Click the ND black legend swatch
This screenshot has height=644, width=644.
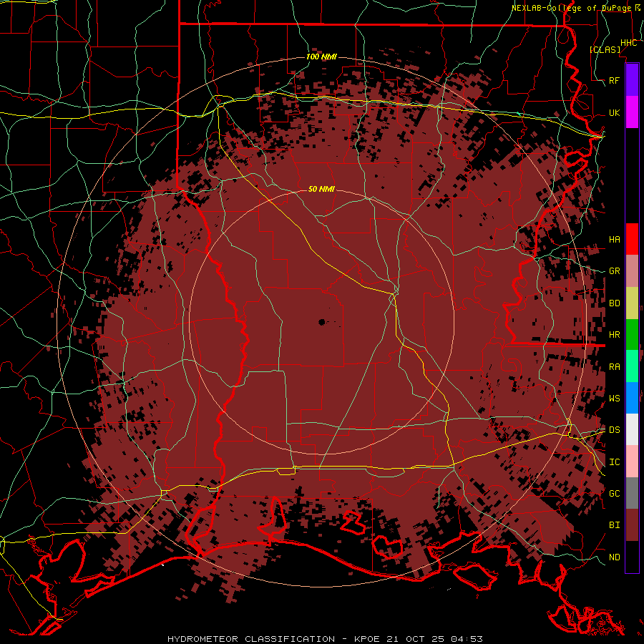632,557
